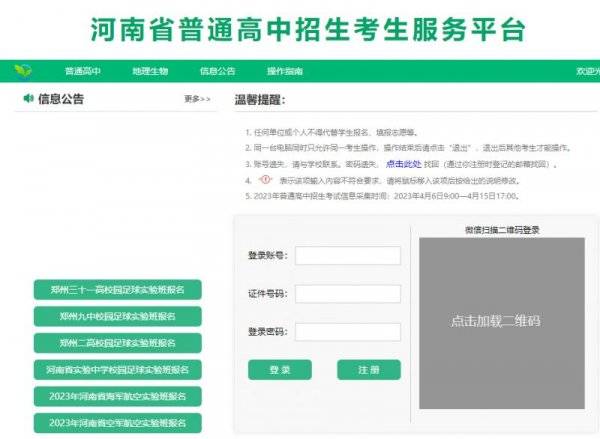Image resolution: width=600 pixels, height=439 pixels.
Task: Click the 微信扫描二维码登录 label
Action: pyautogui.click(x=502, y=230)
